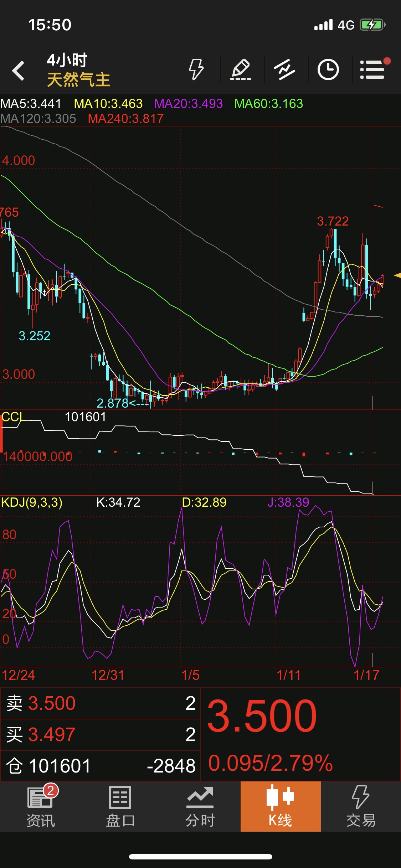
Task: Tap the MA5:3.441 indicator label
Action: tap(31, 104)
